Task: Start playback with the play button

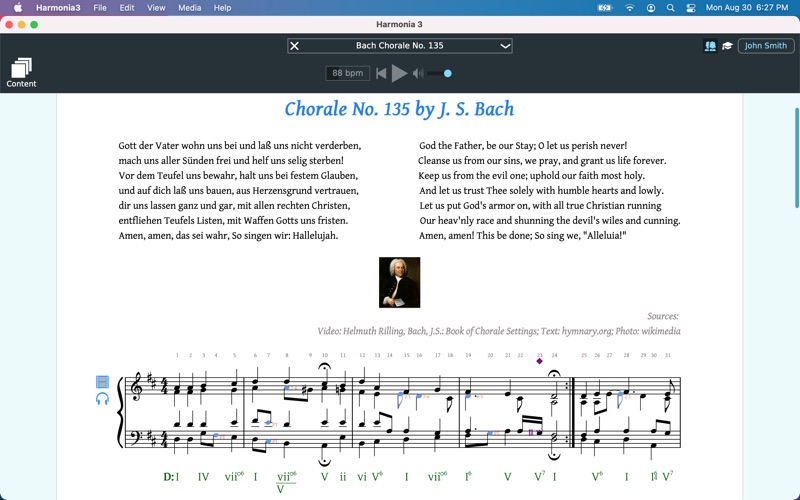Action: click(399, 73)
